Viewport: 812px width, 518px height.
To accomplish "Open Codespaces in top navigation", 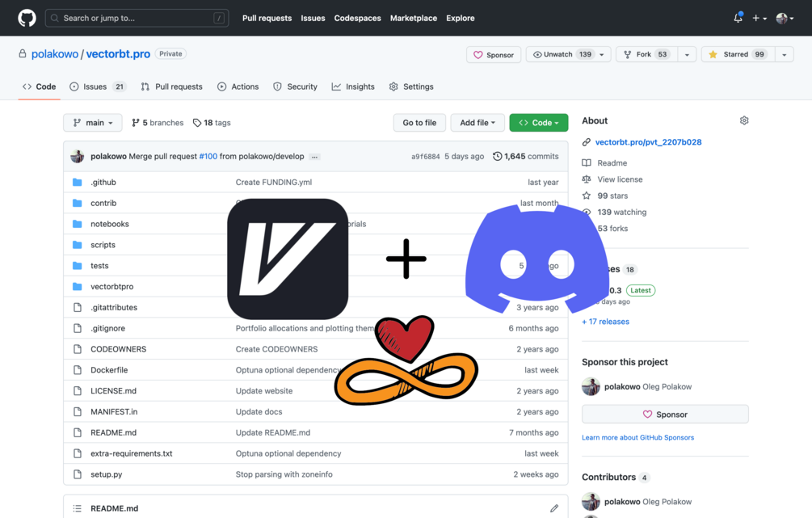I will pyautogui.click(x=357, y=18).
